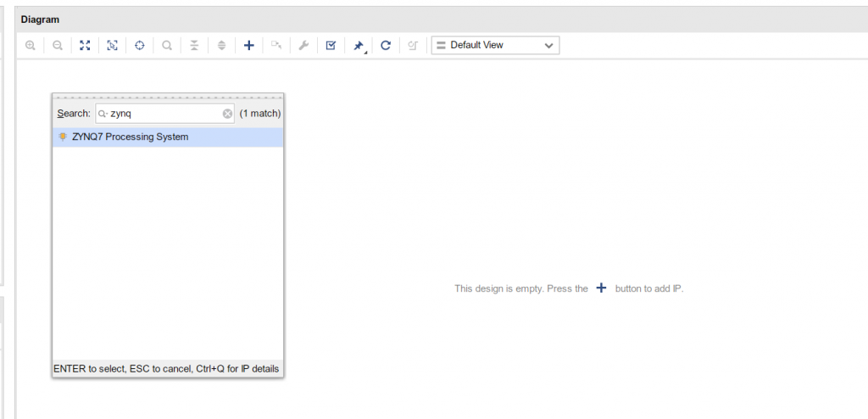The image size is (868, 419).
Task: Click the Regenerate Layout refresh icon
Action: pos(386,45)
